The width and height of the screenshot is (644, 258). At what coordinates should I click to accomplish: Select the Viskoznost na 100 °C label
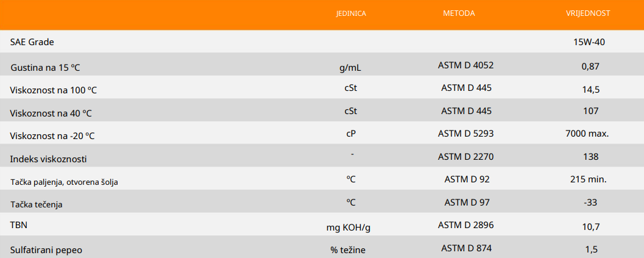pos(54,90)
